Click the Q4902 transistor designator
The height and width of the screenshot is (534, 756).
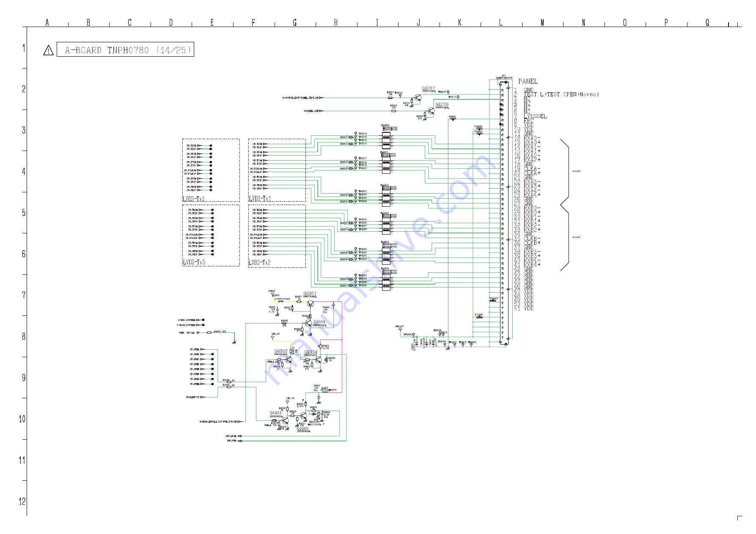click(280, 351)
